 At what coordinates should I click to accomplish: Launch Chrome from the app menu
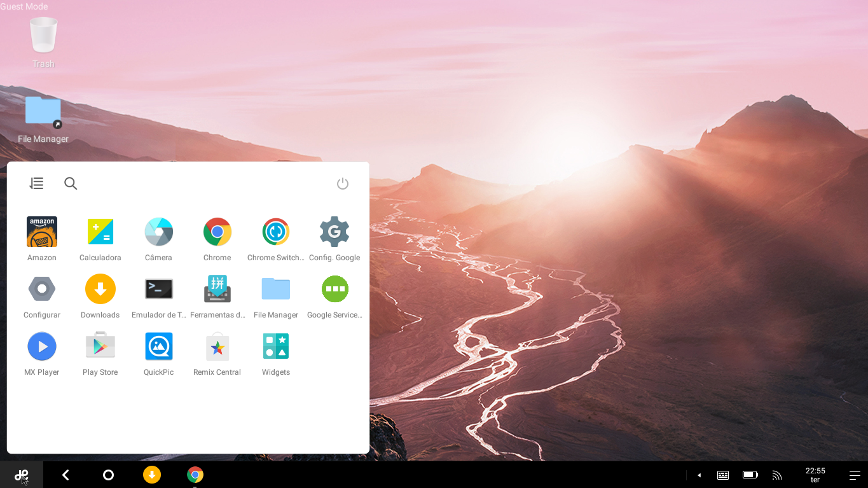(x=217, y=239)
